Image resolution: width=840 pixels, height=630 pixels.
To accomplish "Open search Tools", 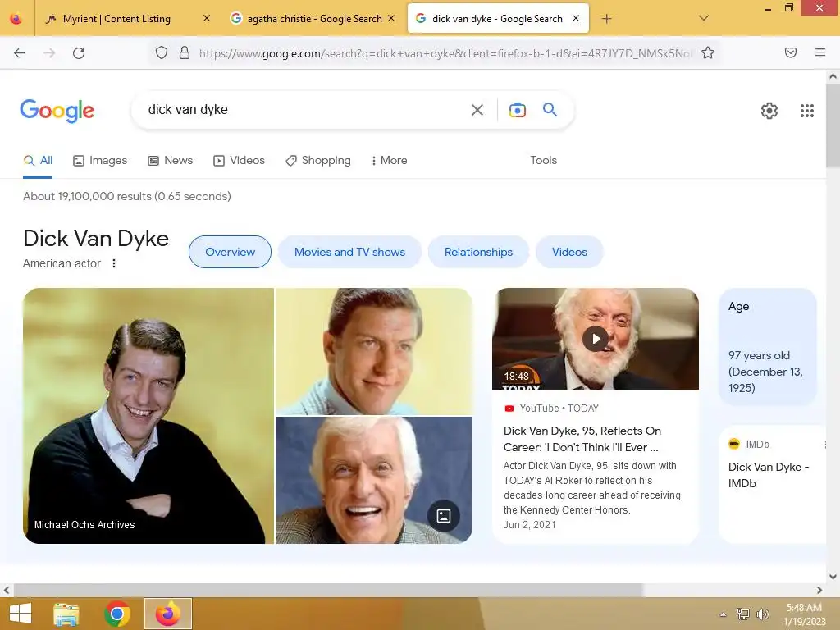I will 543,160.
